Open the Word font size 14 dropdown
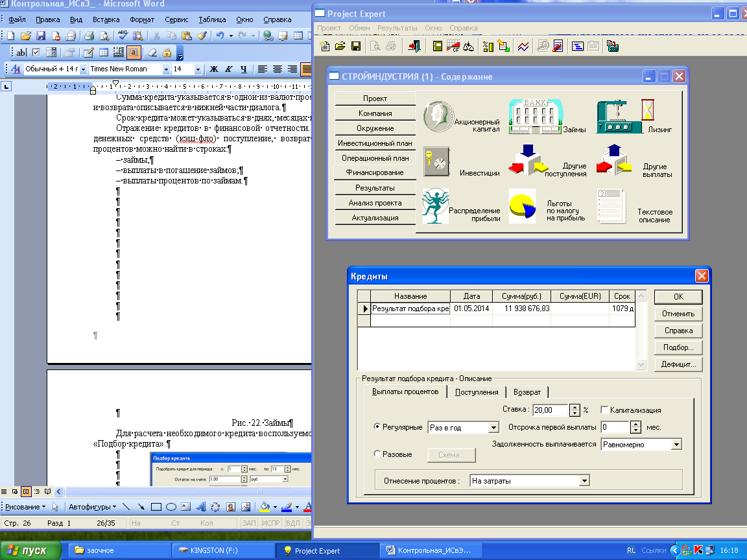This screenshot has height=560, width=747. click(x=198, y=69)
